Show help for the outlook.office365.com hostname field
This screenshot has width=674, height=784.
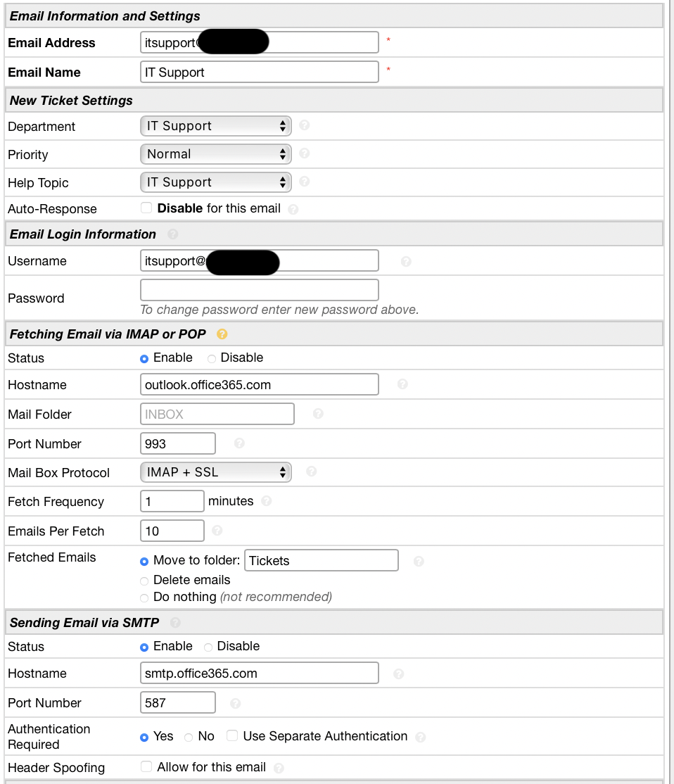pos(402,384)
